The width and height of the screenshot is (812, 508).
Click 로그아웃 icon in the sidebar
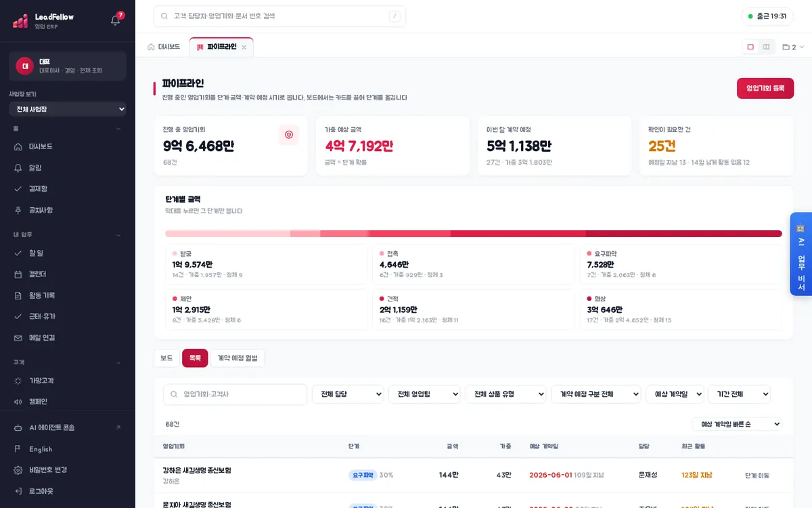(18, 490)
